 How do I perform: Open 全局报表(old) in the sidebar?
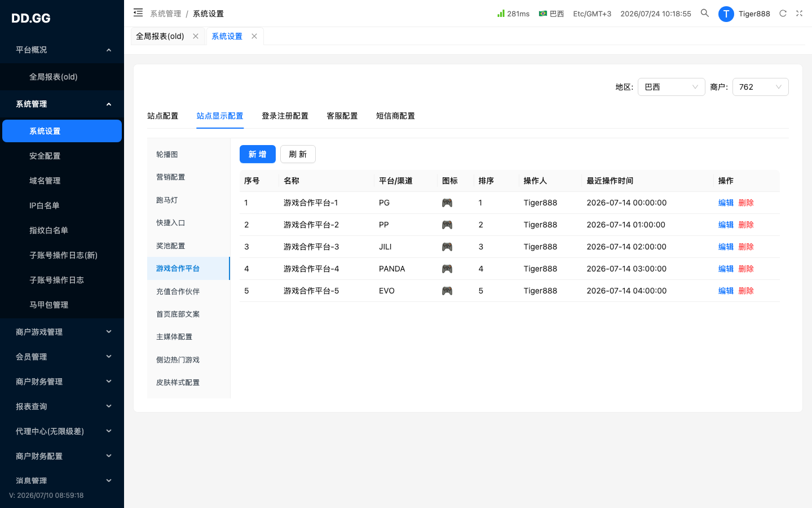coord(62,77)
